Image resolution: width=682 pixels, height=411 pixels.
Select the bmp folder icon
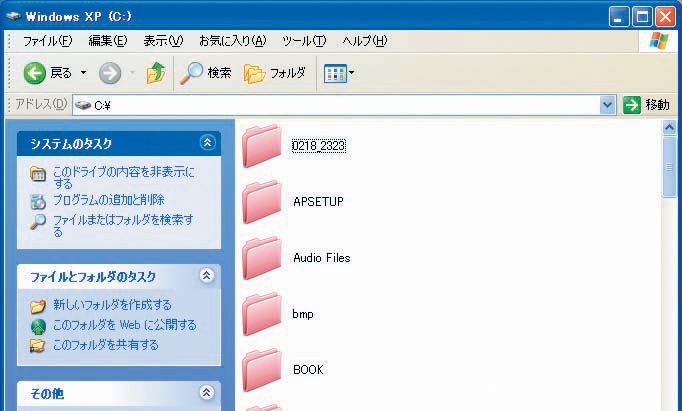(x=262, y=314)
